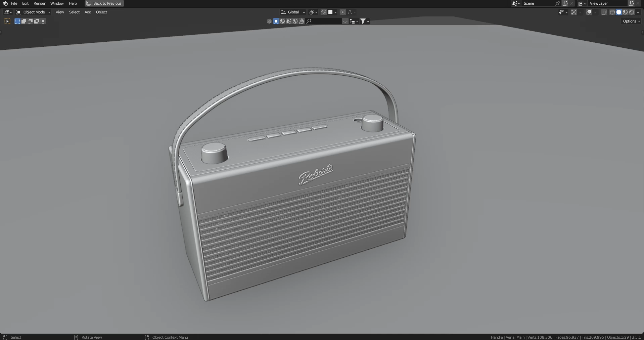Select the Tweak select tool icon

pos(7,21)
